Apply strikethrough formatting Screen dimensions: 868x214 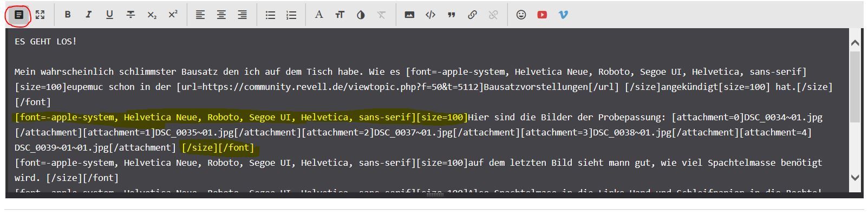click(x=130, y=15)
